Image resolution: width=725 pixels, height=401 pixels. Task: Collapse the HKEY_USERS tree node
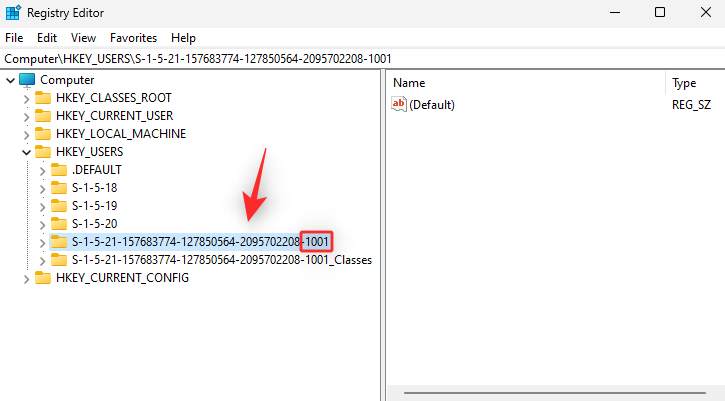(x=26, y=152)
